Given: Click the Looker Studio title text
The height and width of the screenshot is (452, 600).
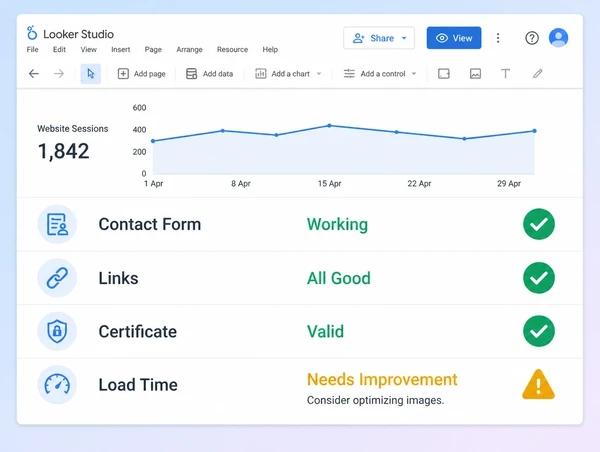Looking at the screenshot, I should point(78,34).
